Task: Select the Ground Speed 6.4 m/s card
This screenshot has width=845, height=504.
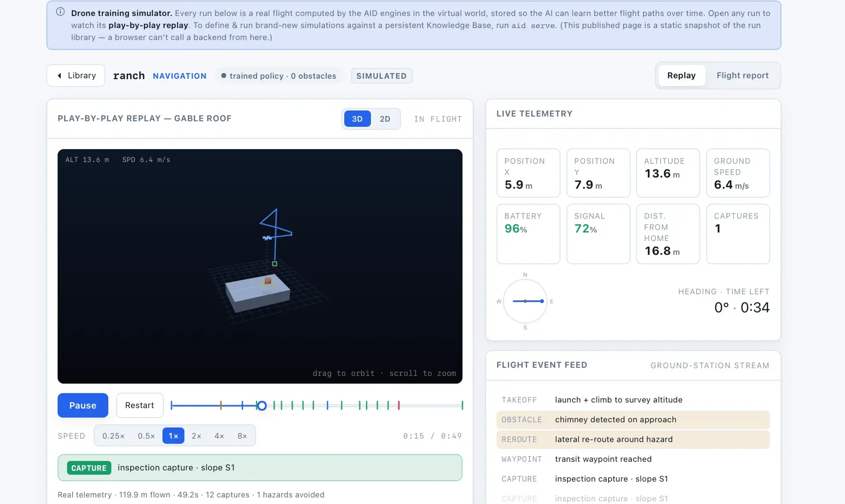Action: (738, 173)
